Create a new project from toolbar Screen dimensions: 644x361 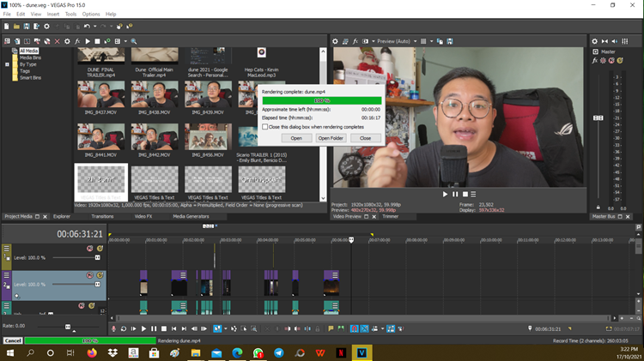click(7, 27)
